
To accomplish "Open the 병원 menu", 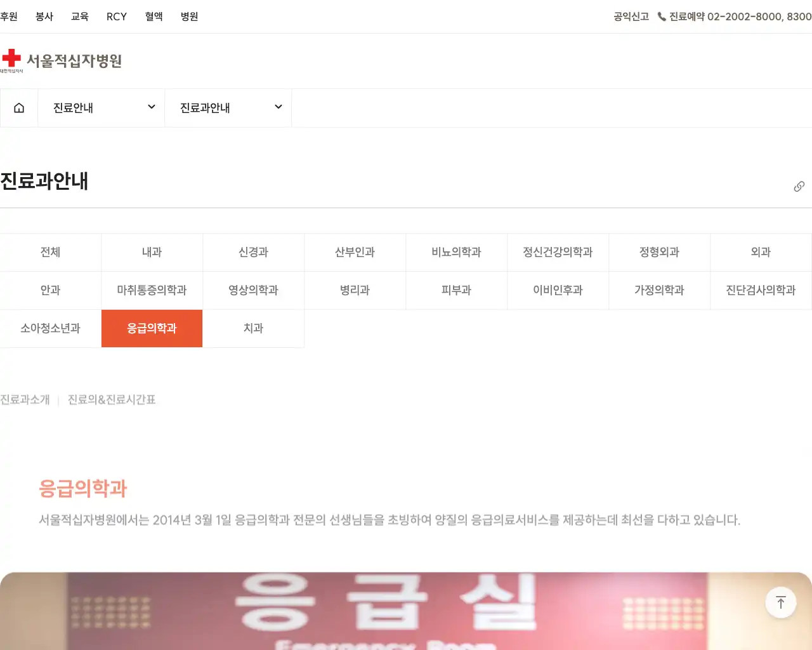I will pos(189,17).
